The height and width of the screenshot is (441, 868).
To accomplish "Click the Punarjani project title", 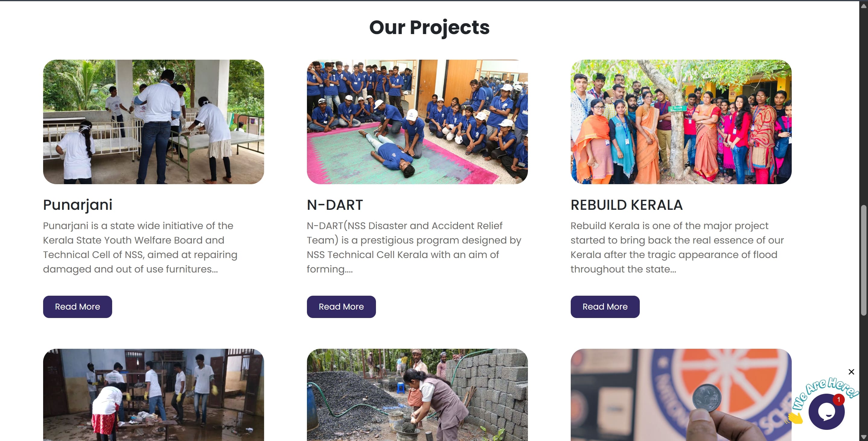I will point(77,204).
